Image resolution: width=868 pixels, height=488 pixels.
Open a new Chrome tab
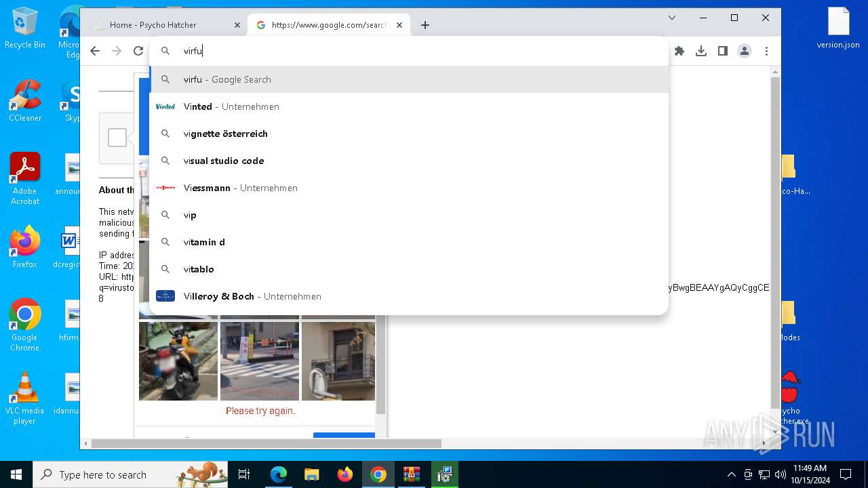click(425, 25)
